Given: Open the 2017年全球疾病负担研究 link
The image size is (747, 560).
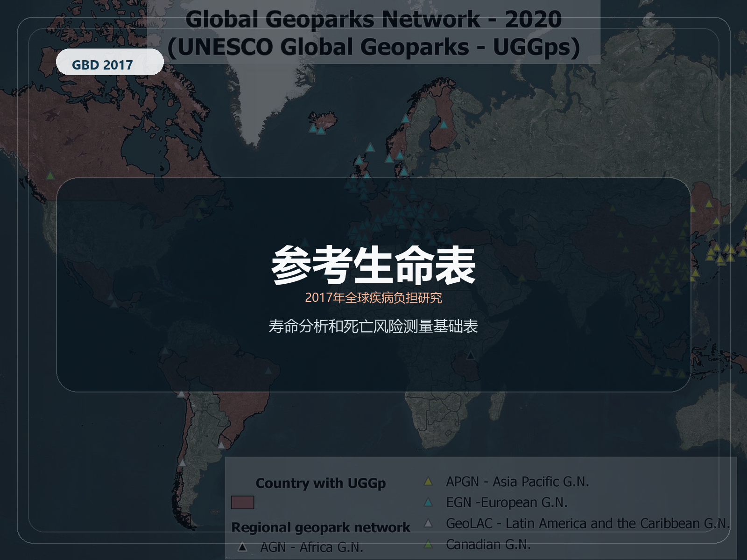Looking at the screenshot, I should coord(373,298).
